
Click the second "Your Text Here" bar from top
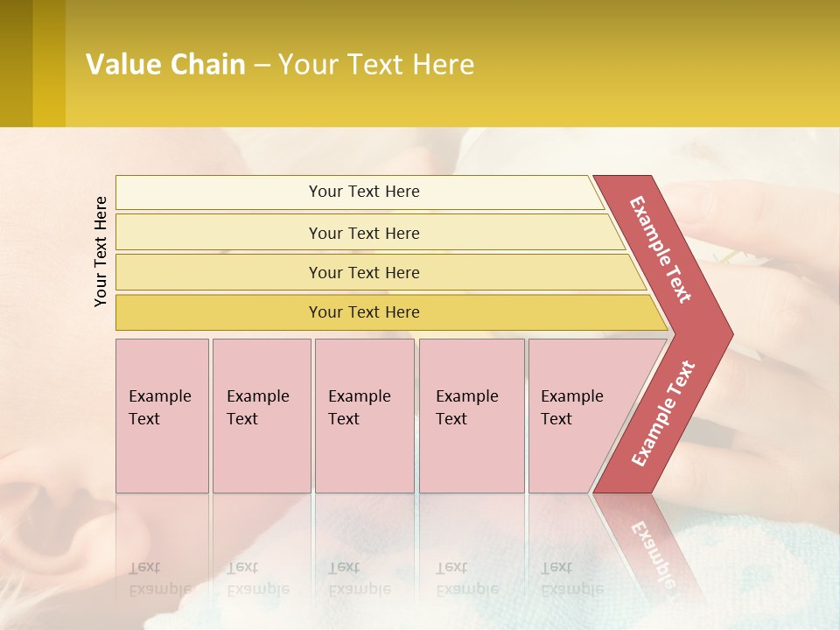coord(364,233)
